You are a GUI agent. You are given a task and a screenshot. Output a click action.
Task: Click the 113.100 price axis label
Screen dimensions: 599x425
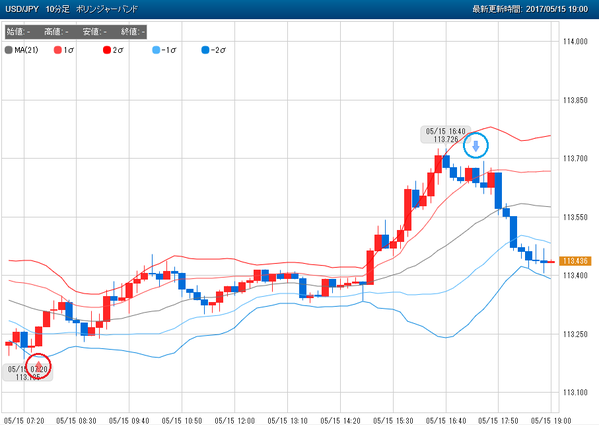(x=575, y=393)
